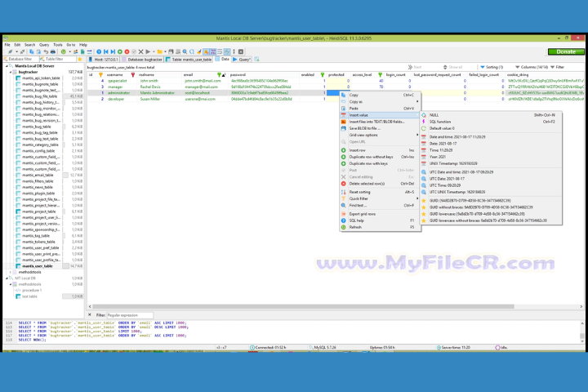Collapse the Mantis Local DB Server node
588x392 pixels.
click(7, 66)
